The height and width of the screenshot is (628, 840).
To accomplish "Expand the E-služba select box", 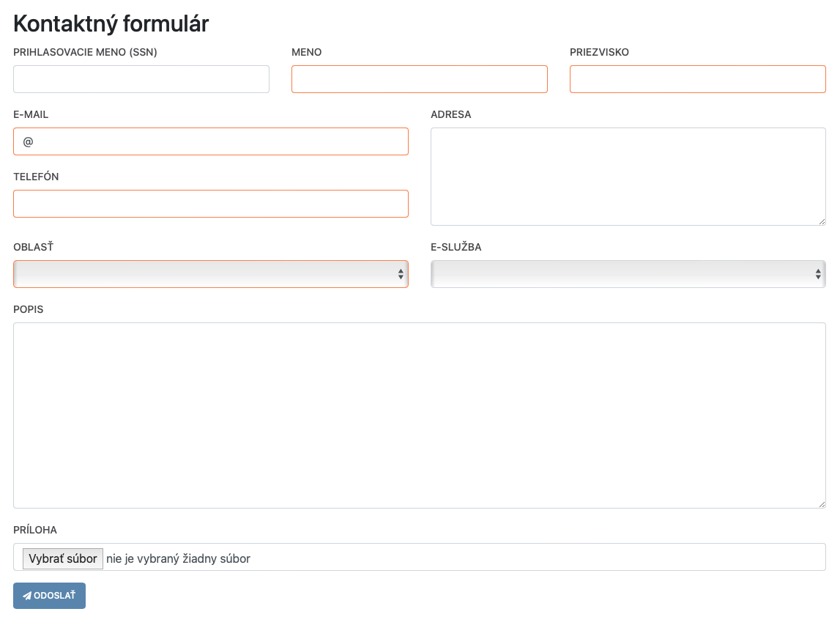I will click(628, 274).
